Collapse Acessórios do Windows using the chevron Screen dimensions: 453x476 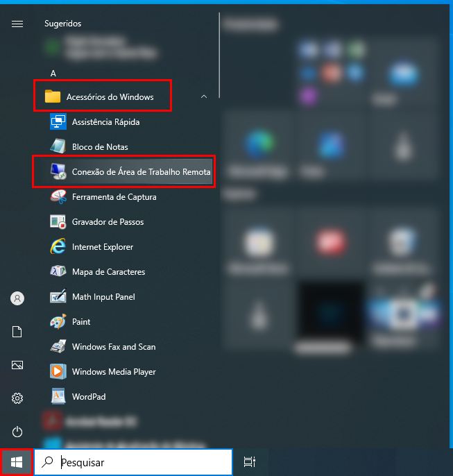204,96
